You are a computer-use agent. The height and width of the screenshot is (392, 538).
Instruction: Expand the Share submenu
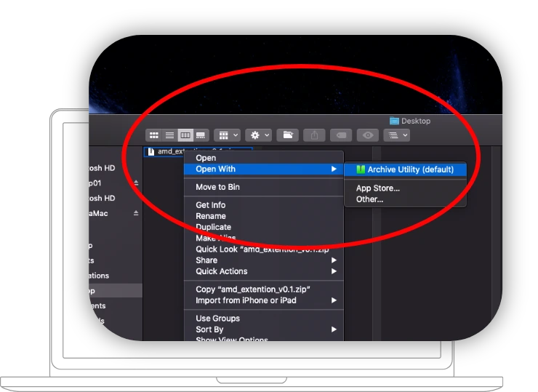coord(264,260)
